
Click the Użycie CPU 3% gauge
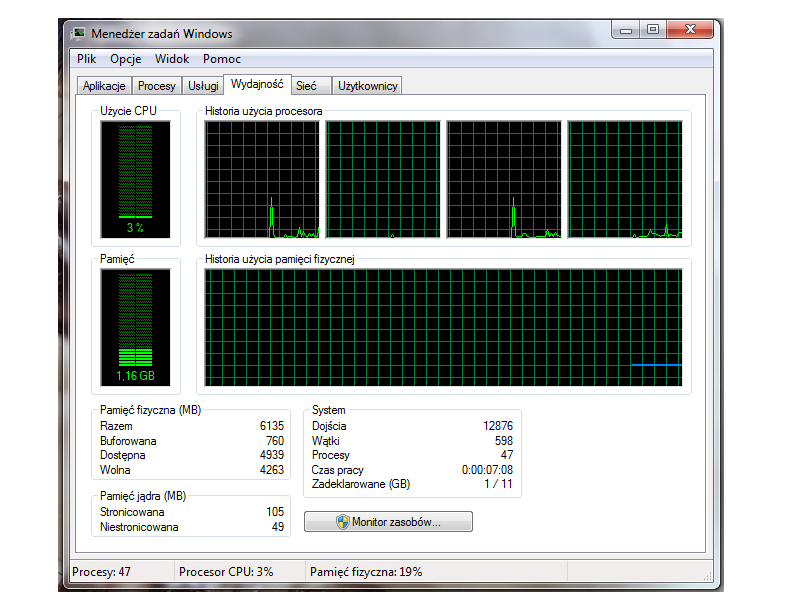[x=135, y=179]
